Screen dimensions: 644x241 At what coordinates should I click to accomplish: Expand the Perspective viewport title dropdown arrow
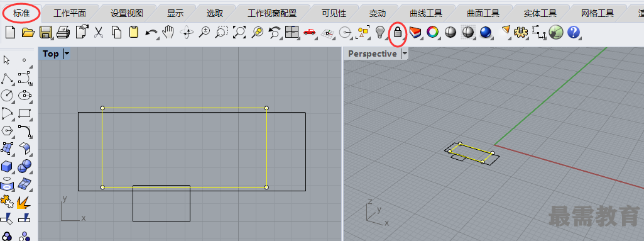[405, 54]
